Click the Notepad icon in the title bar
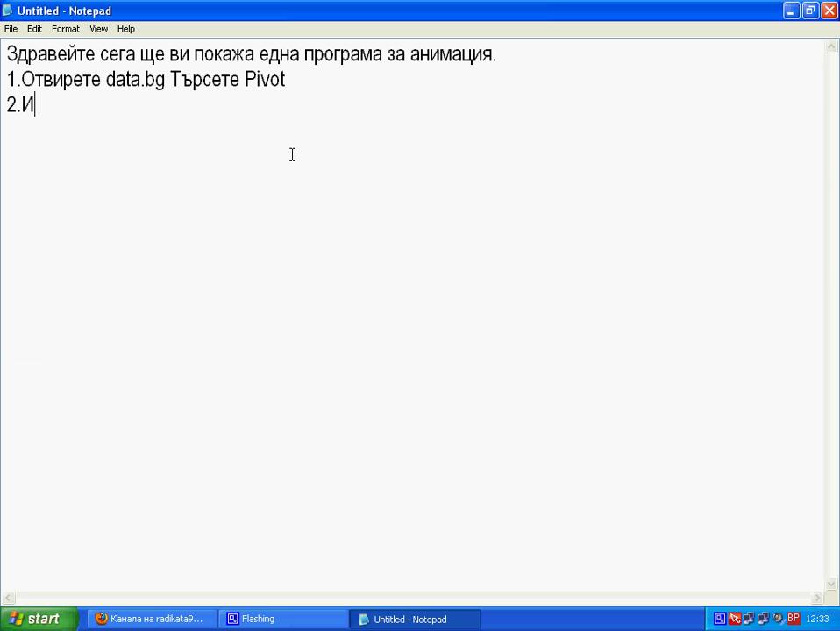The image size is (840, 631). [x=8, y=11]
